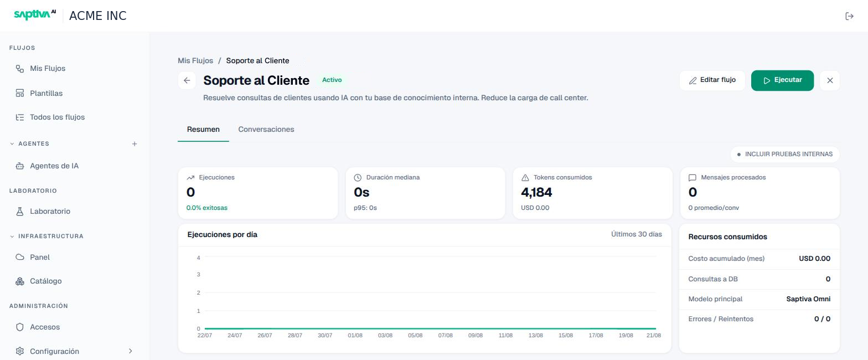Click the Mensajes procesados chat icon
This screenshot has width=868, height=360.
[x=692, y=178]
